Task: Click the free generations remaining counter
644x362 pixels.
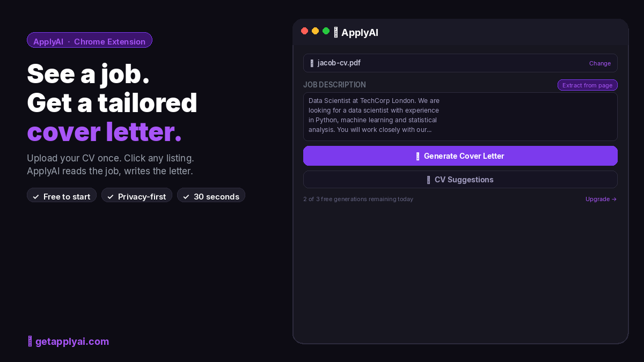Action: point(358,199)
